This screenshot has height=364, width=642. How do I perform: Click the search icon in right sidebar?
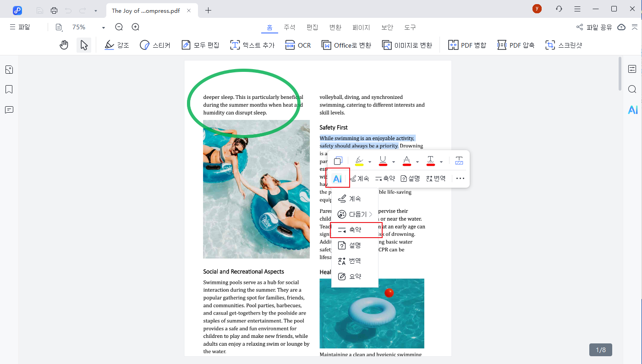(x=632, y=89)
